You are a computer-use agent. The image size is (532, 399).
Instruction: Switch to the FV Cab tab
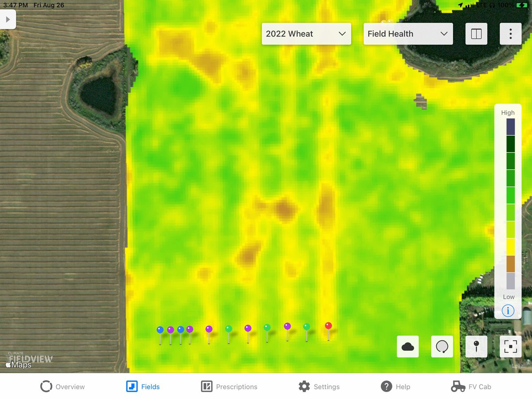[471, 387]
